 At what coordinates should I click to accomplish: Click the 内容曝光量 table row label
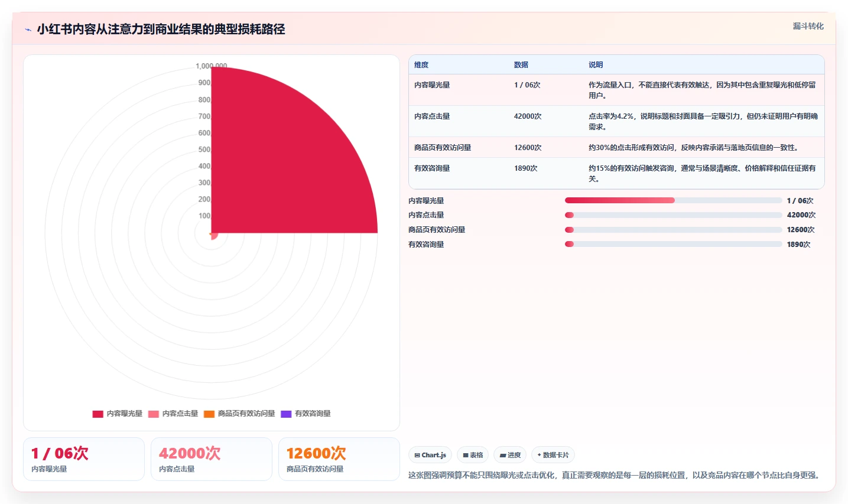(432, 85)
